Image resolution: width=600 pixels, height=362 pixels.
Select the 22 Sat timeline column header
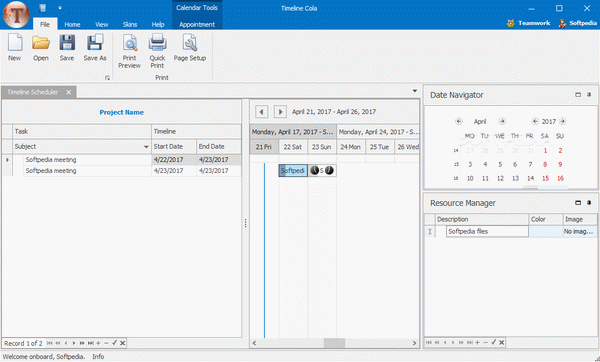click(293, 147)
